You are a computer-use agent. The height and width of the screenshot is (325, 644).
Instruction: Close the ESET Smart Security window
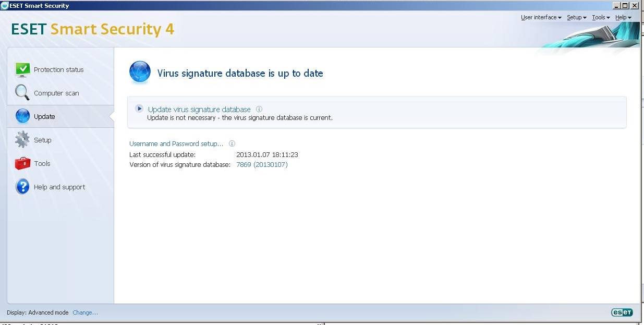[x=634, y=5]
